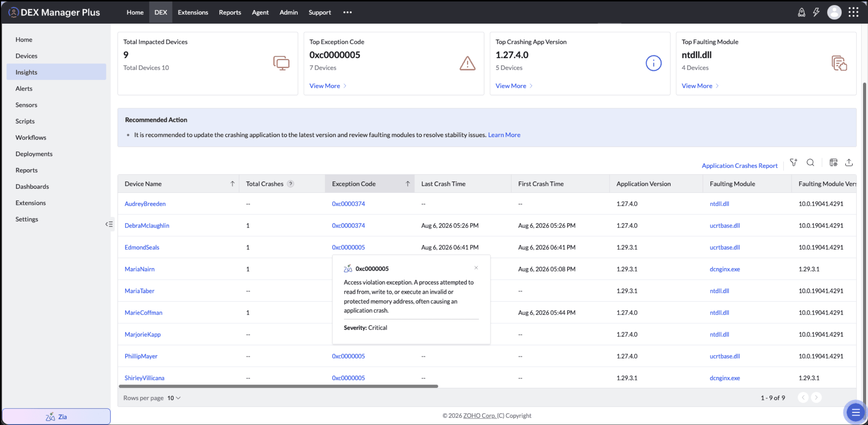Go to previous page arrow
Viewport: 868px width, 425px height.
pyautogui.click(x=803, y=398)
